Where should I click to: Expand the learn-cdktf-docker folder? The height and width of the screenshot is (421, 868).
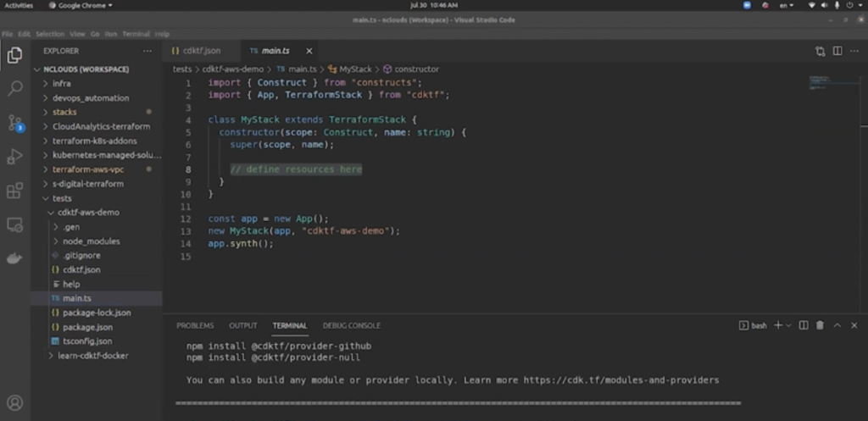pyautogui.click(x=97, y=356)
